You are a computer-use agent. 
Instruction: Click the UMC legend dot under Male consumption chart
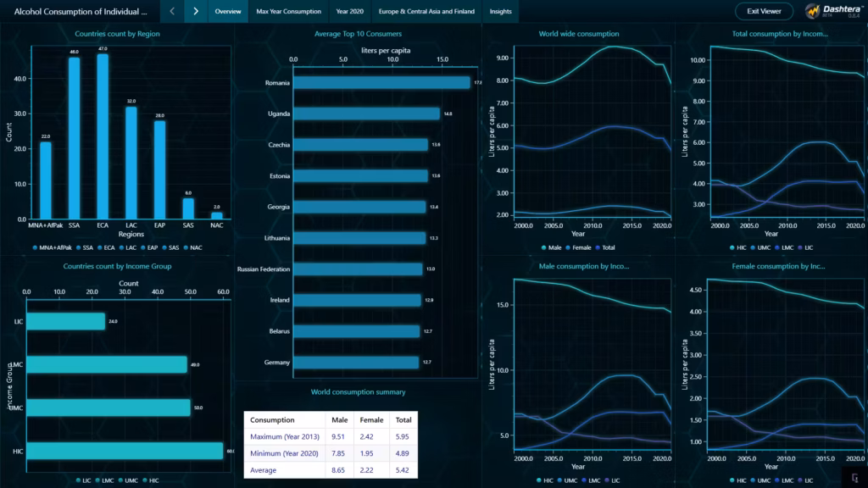click(x=559, y=480)
